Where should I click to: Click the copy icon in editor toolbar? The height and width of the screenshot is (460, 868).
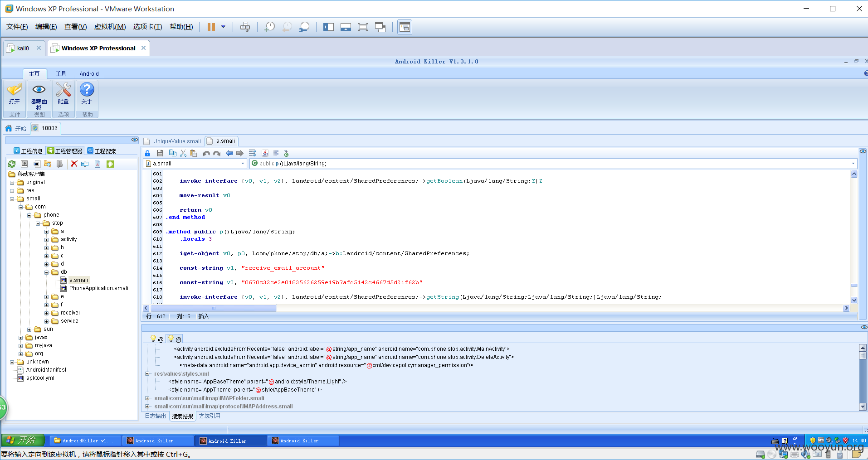(172, 153)
